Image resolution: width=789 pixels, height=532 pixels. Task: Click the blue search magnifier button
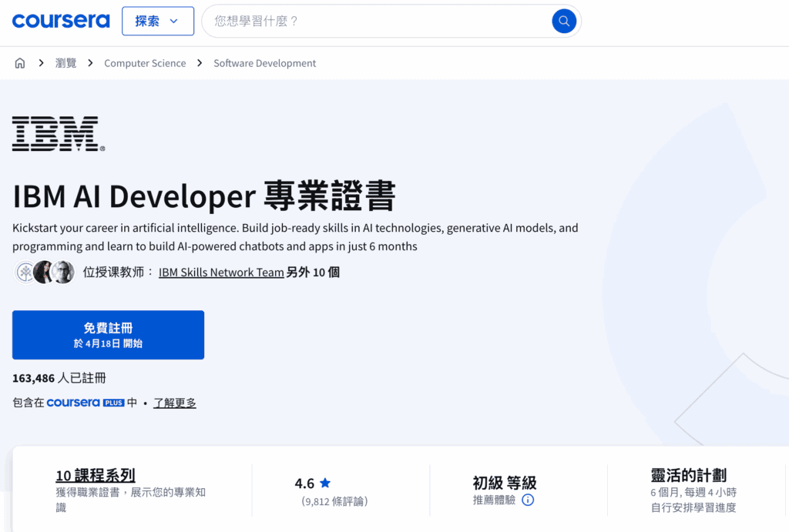(563, 21)
